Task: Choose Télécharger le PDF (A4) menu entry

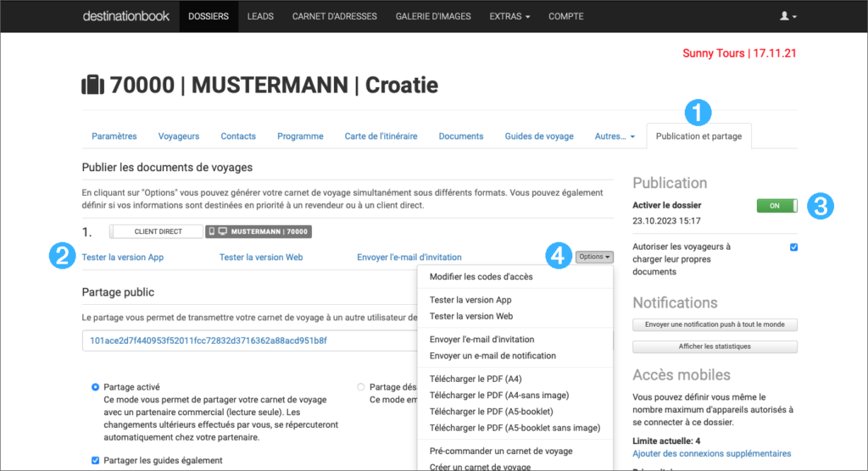Action: click(x=474, y=379)
